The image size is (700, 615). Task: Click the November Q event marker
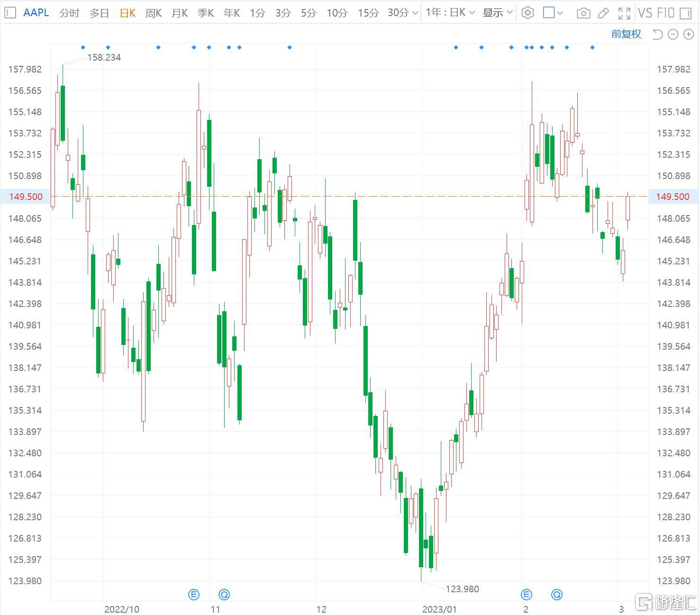pyautogui.click(x=224, y=594)
